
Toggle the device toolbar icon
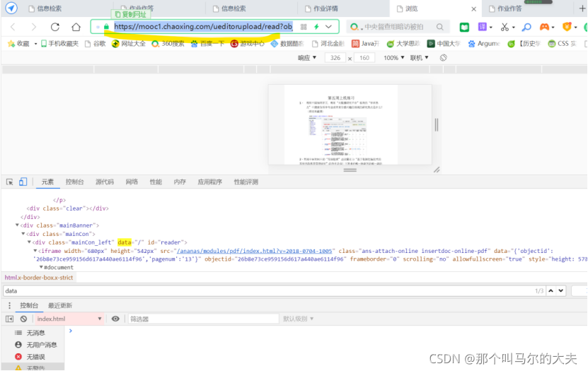coord(23,182)
